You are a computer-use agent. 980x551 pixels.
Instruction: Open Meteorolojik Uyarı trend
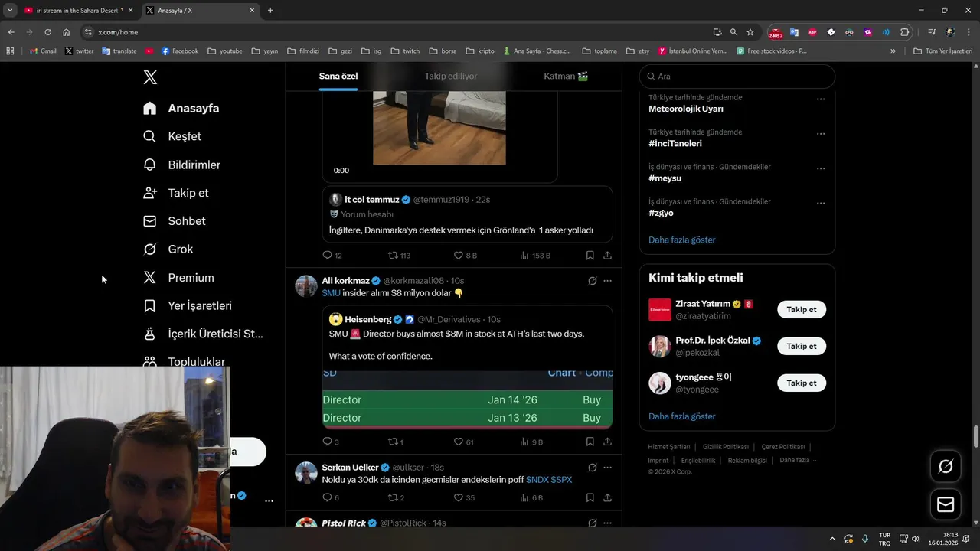[x=686, y=109]
